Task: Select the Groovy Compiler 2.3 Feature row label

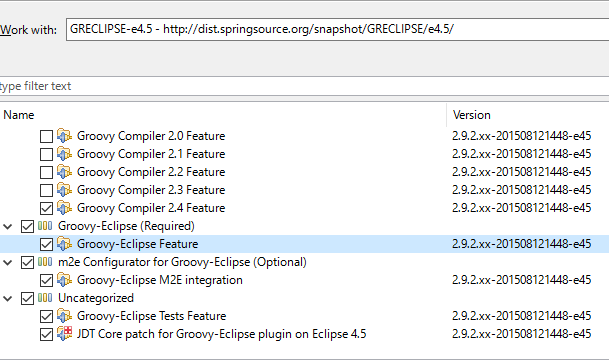Action: click(x=151, y=190)
